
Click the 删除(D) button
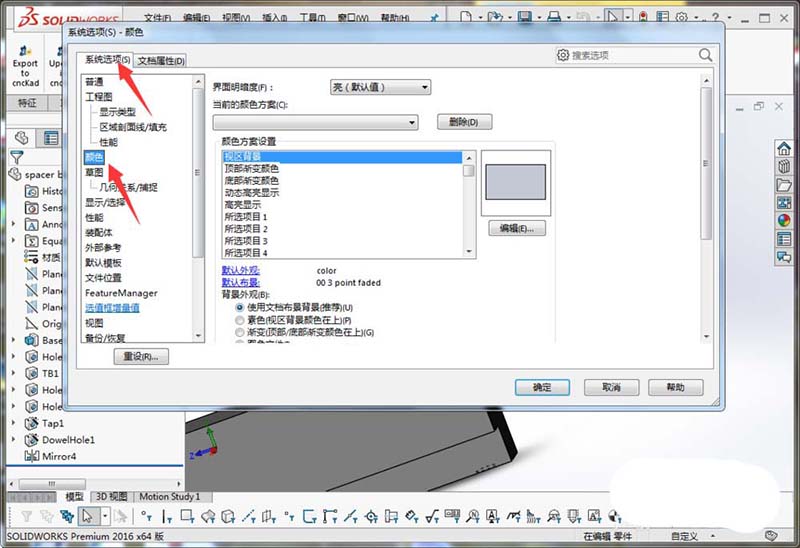point(464,122)
